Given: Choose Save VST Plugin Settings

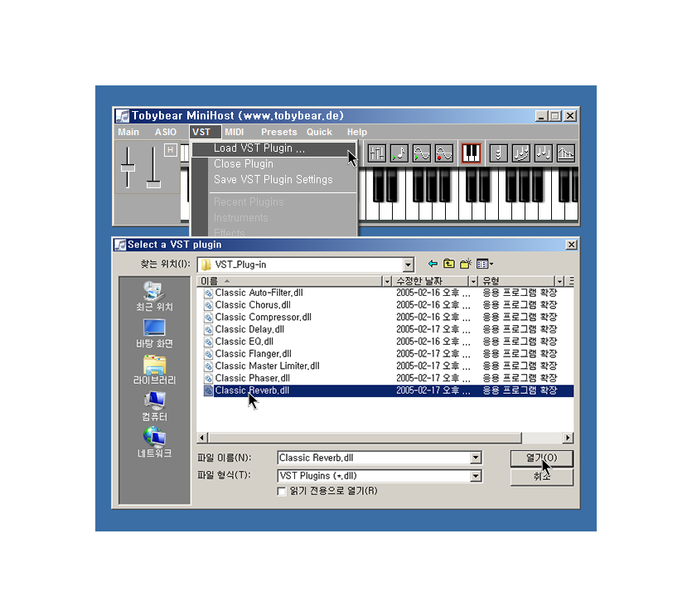Looking at the screenshot, I should 274,180.
